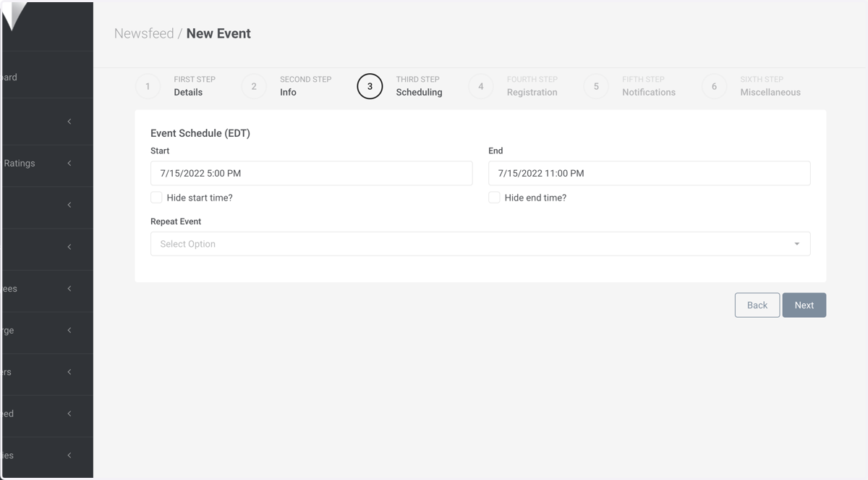Expand the Ratings sidebar chevron
868x480 pixels.
click(x=69, y=163)
